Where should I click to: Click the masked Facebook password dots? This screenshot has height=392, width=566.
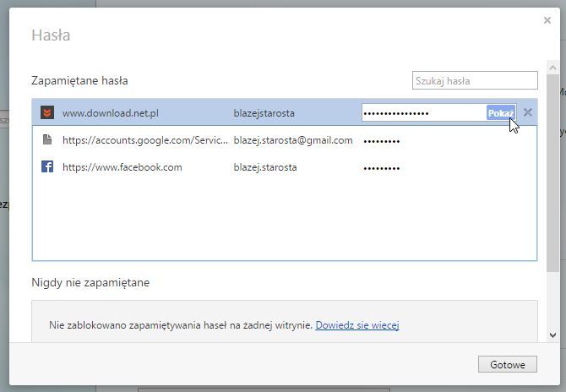(382, 168)
